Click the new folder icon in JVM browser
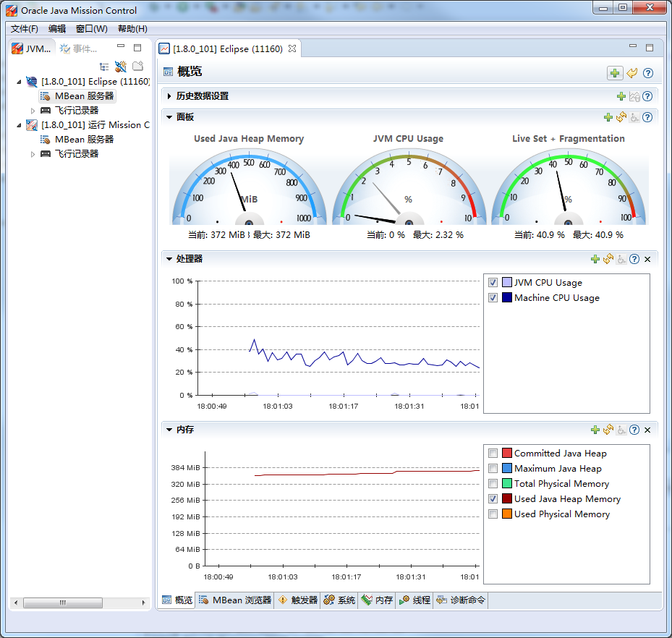 click(x=137, y=67)
